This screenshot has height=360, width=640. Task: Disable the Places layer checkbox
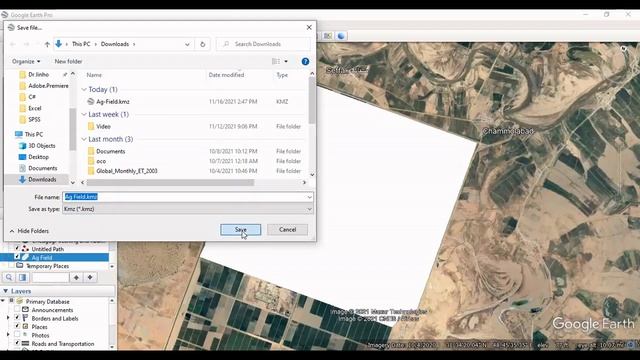coord(17,327)
